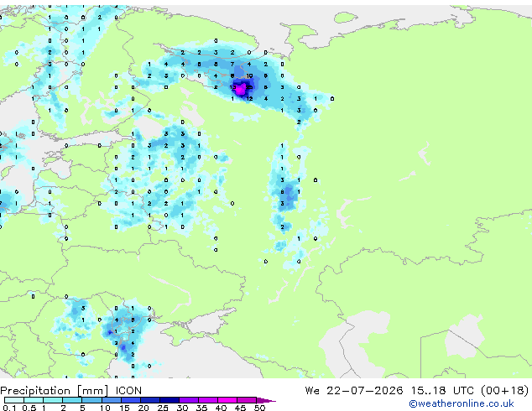Click the 'ICON' model name label
Screen dimensions: 532x411
(x=128, y=391)
